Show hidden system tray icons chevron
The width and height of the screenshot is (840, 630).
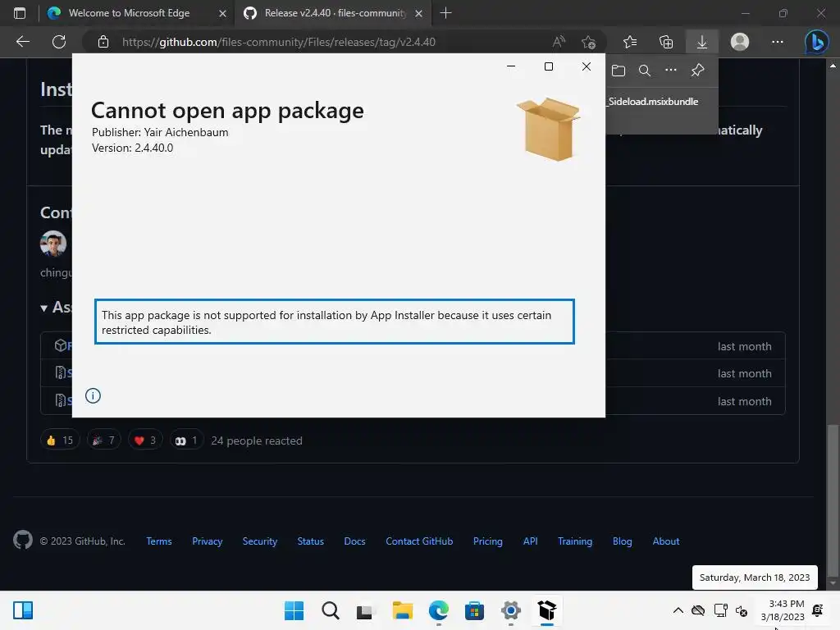point(678,610)
